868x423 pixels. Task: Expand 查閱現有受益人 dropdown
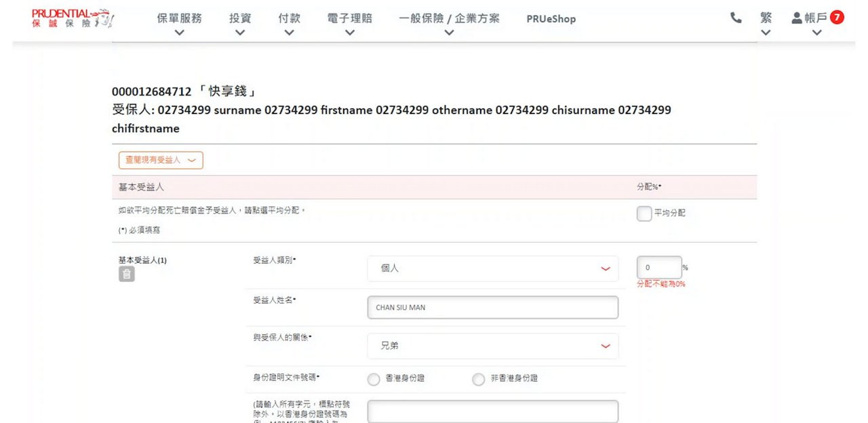pyautogui.click(x=161, y=160)
